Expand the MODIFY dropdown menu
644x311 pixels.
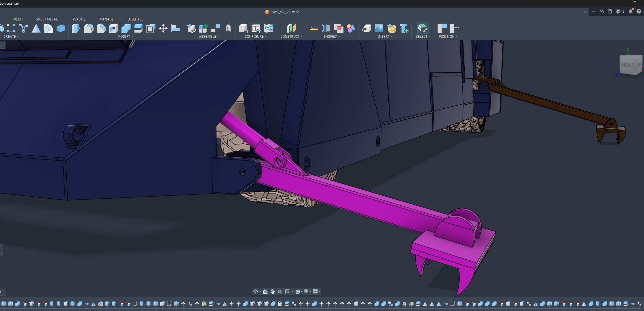(125, 37)
